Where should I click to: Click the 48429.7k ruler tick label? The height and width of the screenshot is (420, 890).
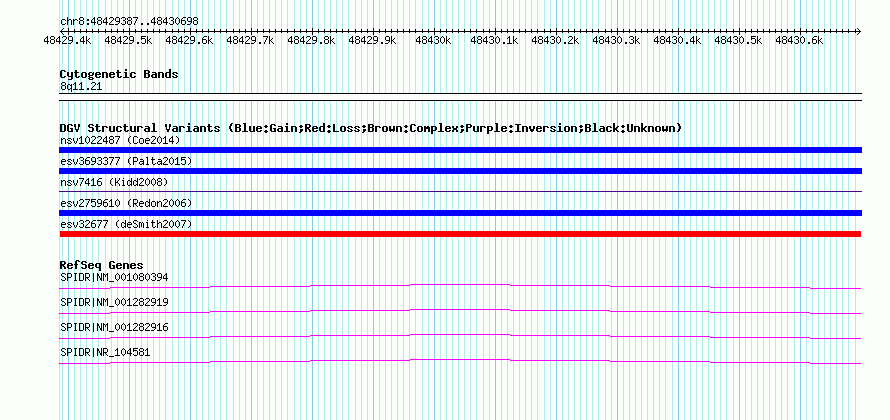pyautogui.click(x=250, y=40)
